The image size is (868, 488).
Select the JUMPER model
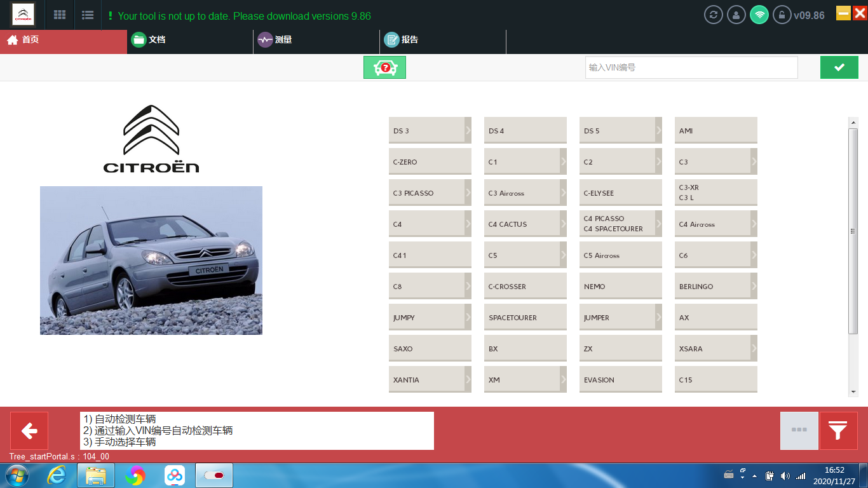coord(621,317)
